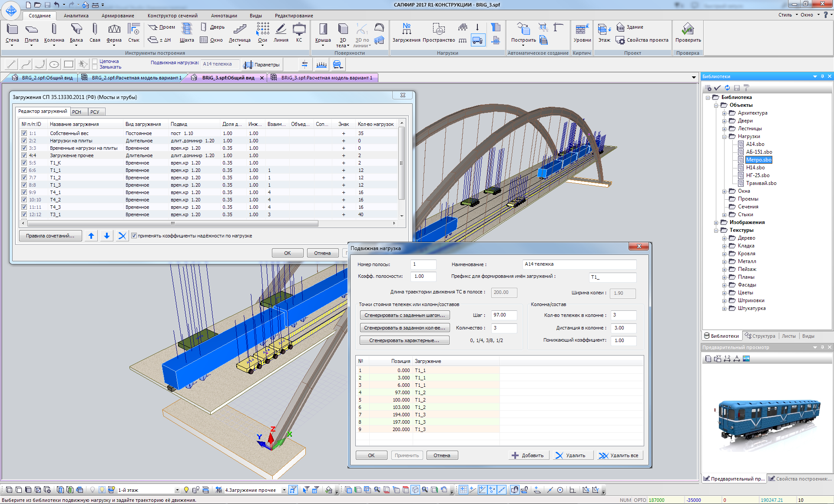
Task: Collapse the Нагрузки library folder
Action: tap(724, 136)
